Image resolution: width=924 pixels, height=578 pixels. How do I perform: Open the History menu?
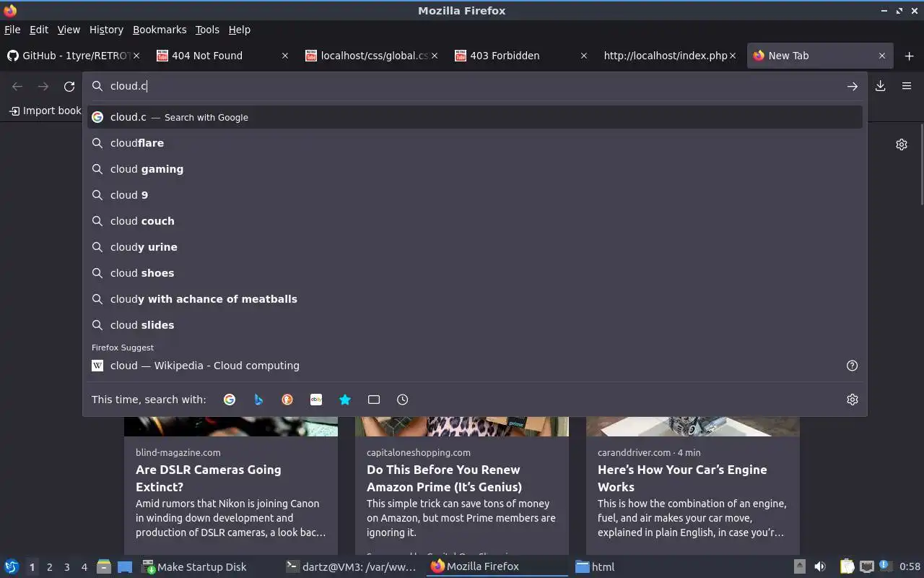106,30
